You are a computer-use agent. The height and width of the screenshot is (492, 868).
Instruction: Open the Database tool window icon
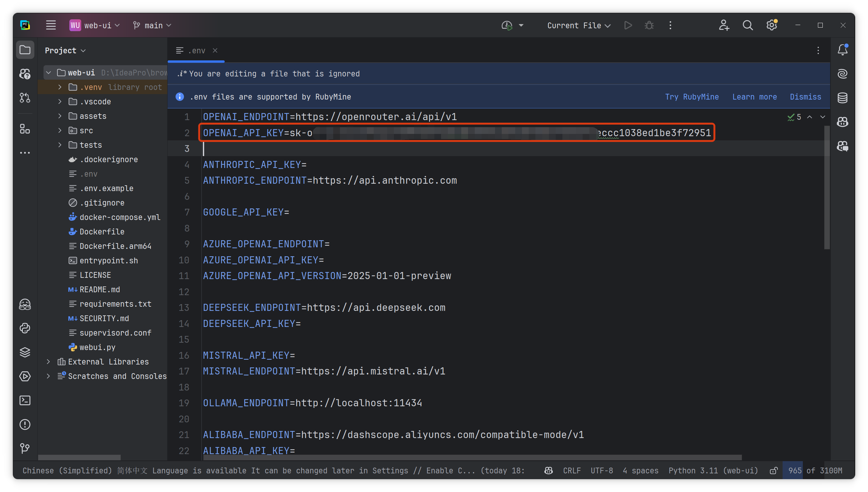pos(842,98)
